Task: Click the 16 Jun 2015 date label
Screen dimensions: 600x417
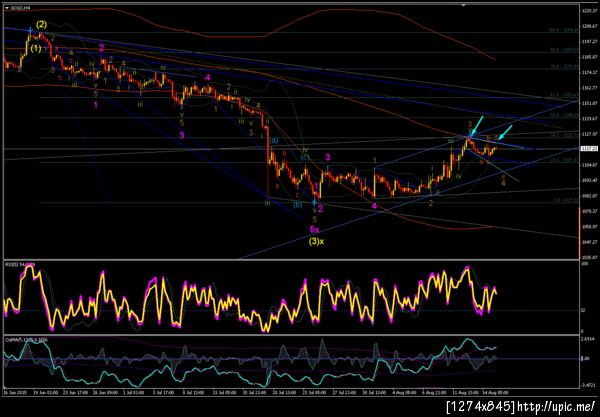Action: 13,393
